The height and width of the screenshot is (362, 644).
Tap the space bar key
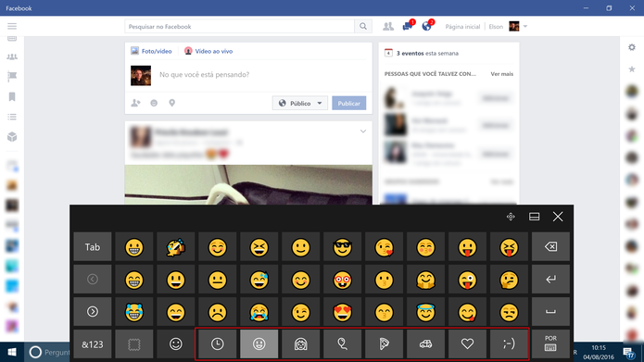(x=550, y=311)
